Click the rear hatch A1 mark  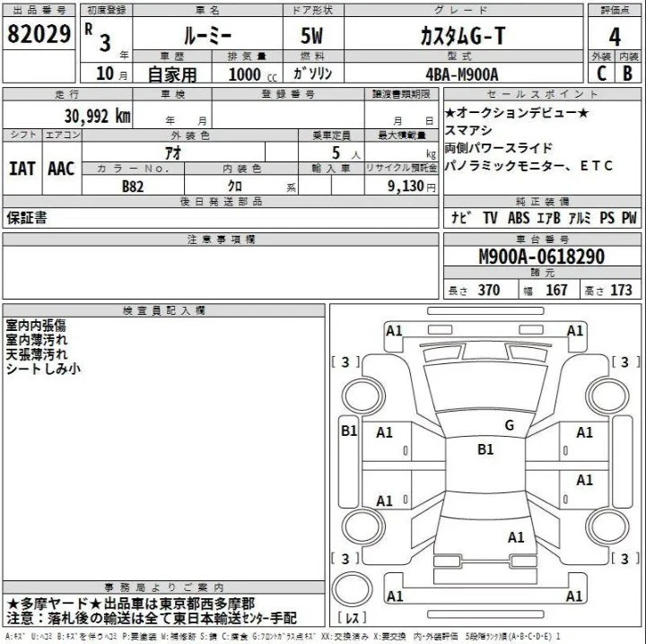click(516, 537)
